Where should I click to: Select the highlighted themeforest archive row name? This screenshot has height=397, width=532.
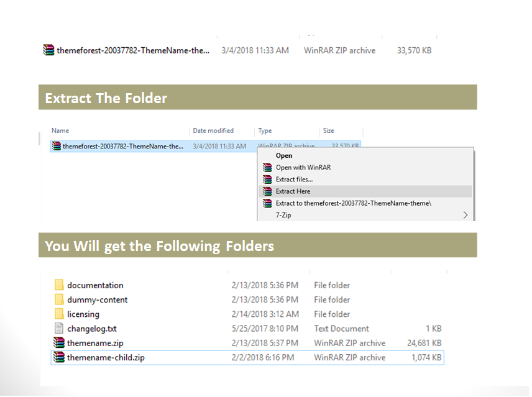click(123, 147)
